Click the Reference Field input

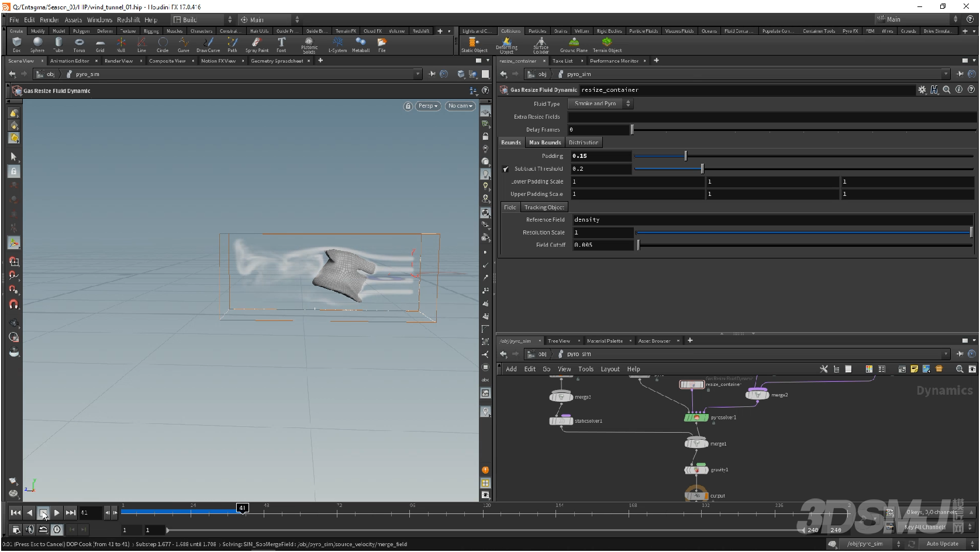[x=772, y=220]
